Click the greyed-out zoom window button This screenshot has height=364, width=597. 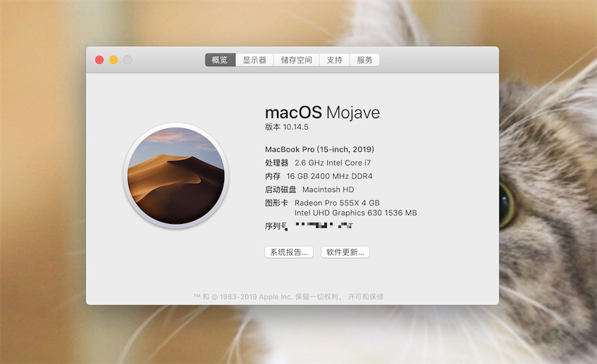(128, 60)
